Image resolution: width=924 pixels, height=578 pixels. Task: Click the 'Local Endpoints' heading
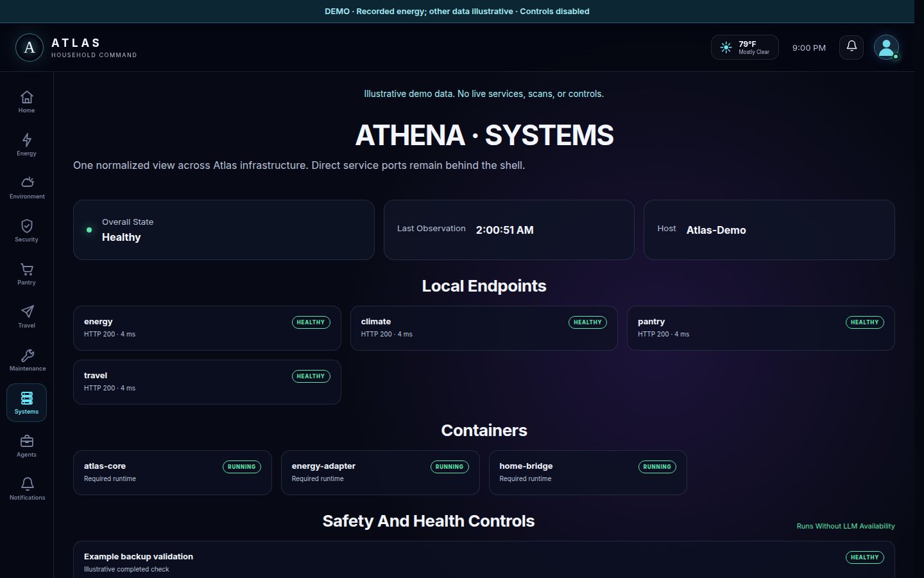[x=484, y=286]
